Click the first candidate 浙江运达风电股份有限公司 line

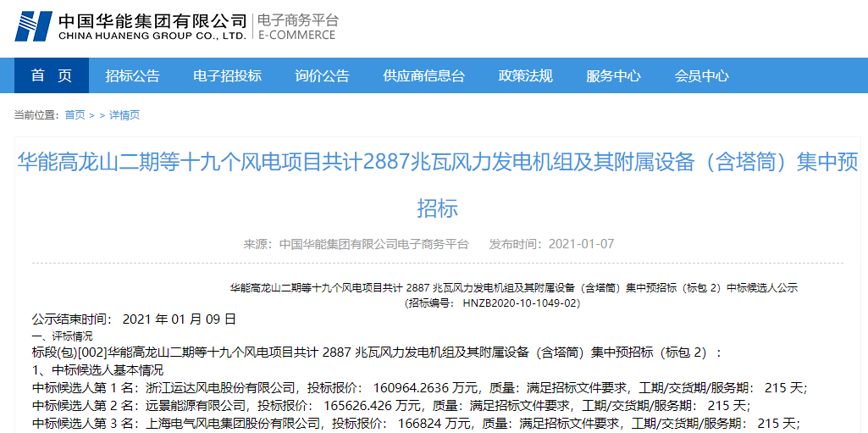[x=420, y=386]
